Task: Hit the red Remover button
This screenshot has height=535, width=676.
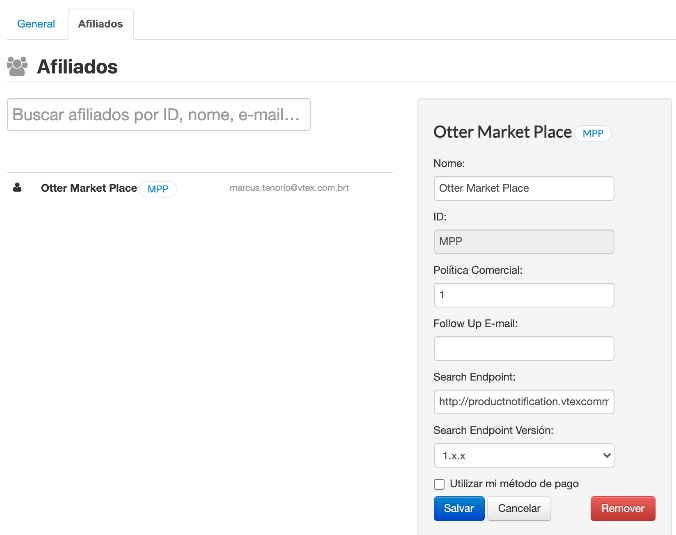Action: click(x=623, y=508)
